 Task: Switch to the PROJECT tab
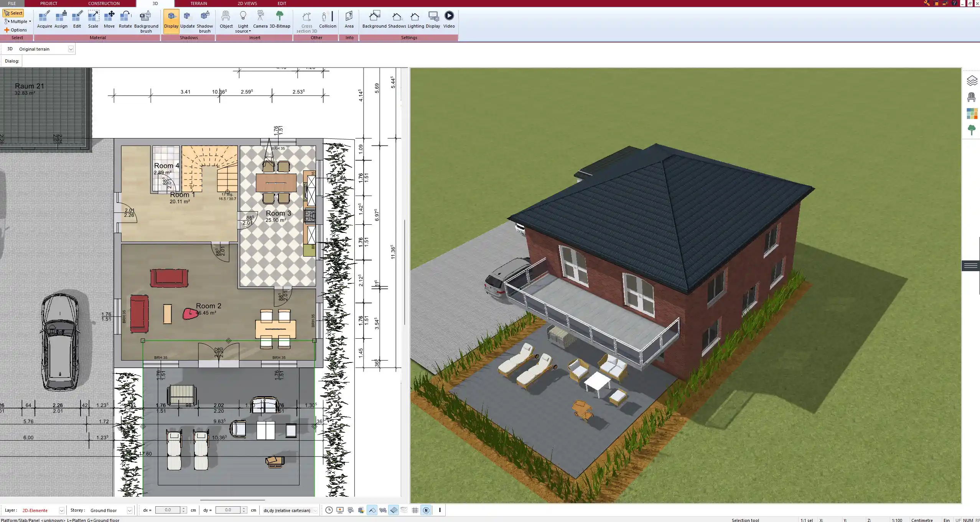tap(49, 3)
